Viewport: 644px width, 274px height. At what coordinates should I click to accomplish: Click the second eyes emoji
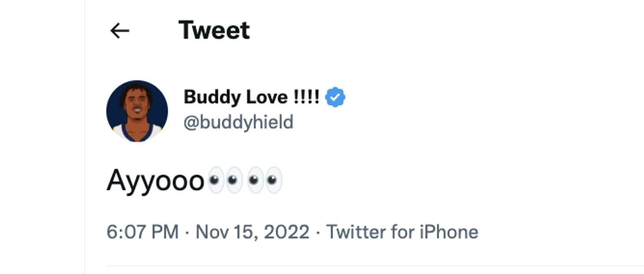click(264, 180)
